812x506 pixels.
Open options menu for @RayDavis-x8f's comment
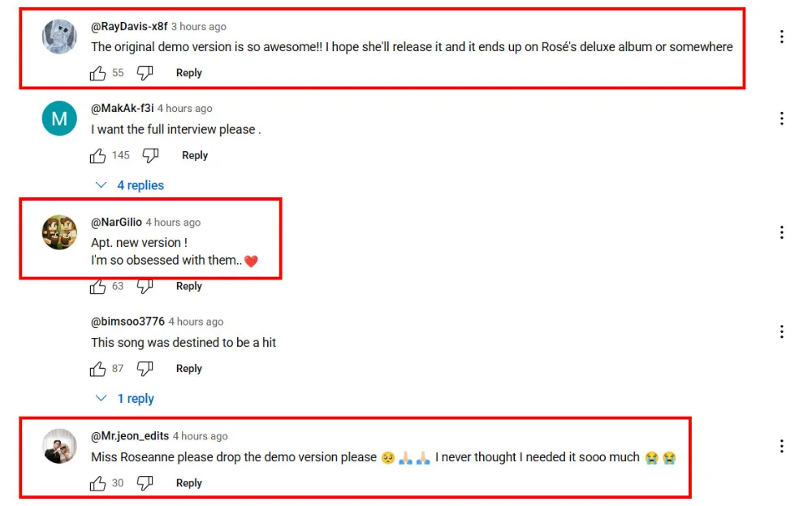[x=781, y=37]
